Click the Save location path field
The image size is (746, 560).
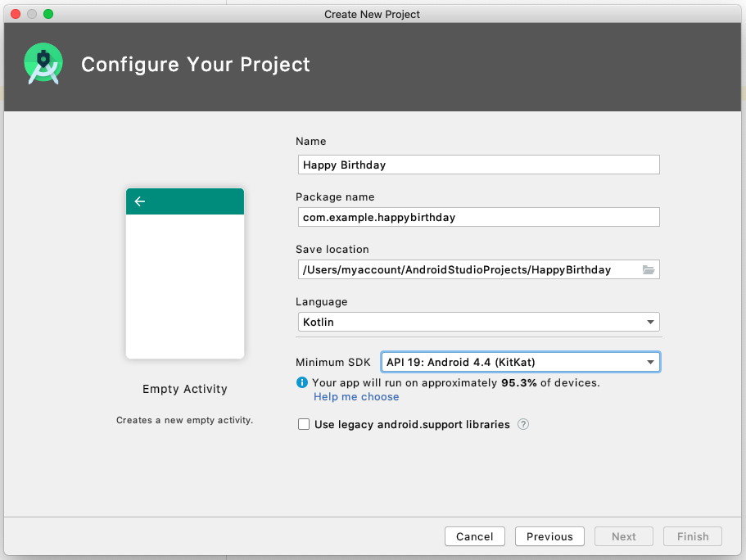point(467,269)
